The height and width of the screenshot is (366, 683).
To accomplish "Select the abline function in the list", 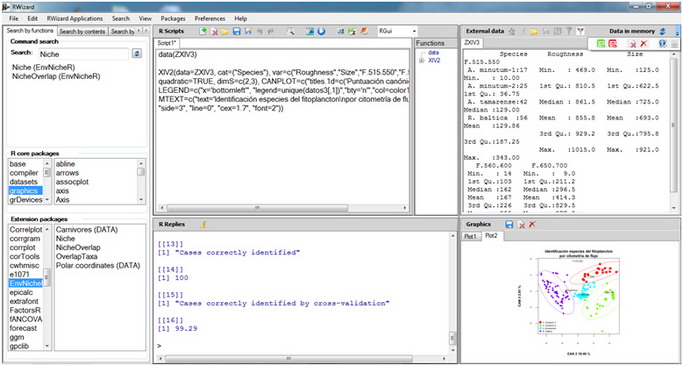I will pos(65,164).
